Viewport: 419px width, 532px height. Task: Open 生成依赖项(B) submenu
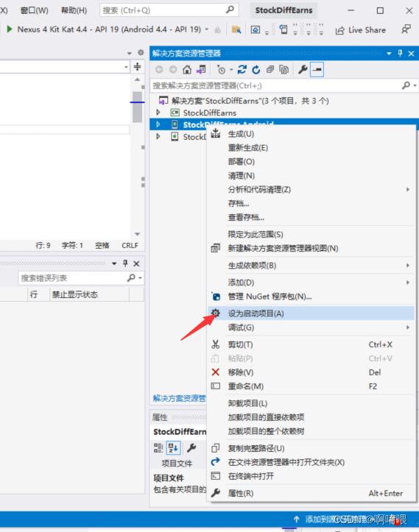click(310, 266)
